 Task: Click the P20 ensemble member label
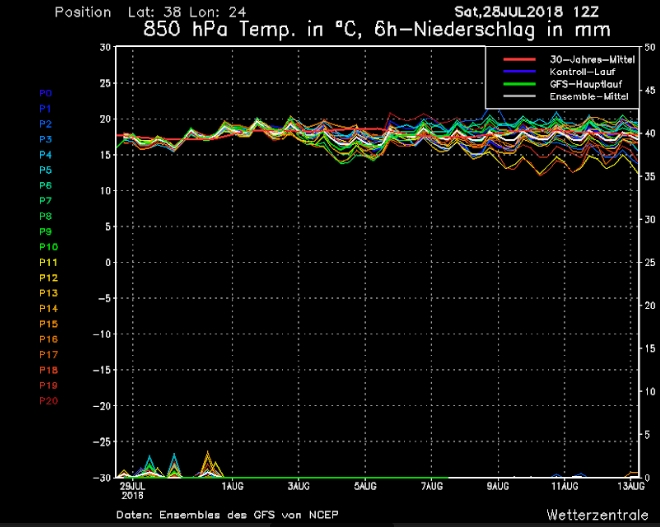(x=48, y=401)
